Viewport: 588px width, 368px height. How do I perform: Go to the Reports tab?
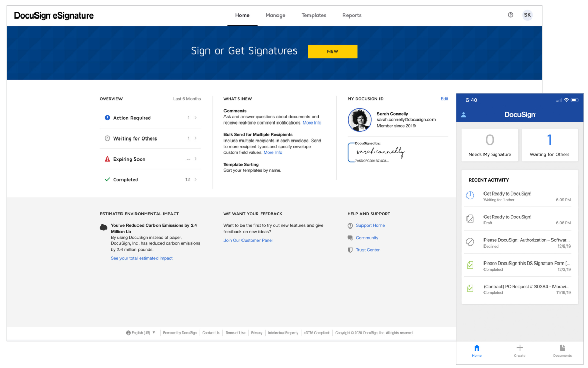pos(352,15)
